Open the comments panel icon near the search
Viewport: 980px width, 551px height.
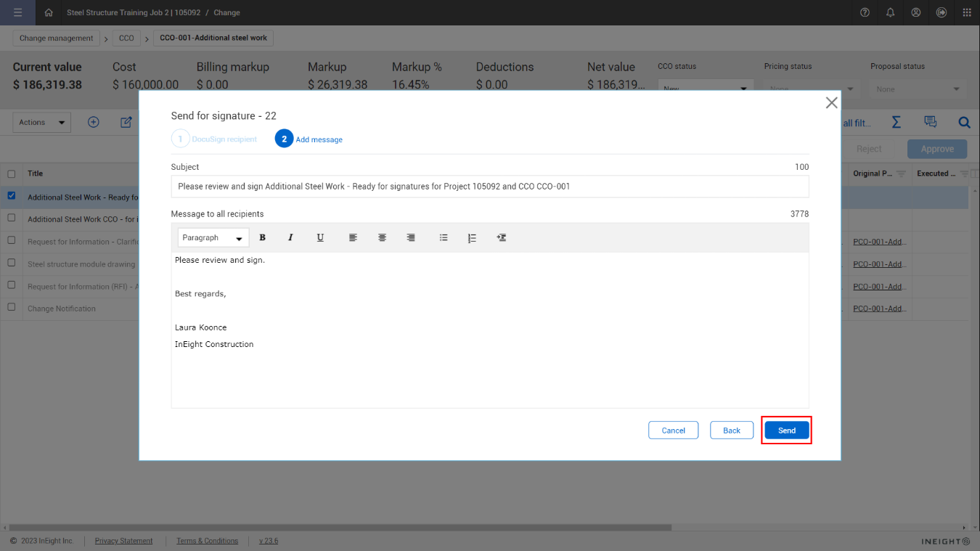(930, 122)
